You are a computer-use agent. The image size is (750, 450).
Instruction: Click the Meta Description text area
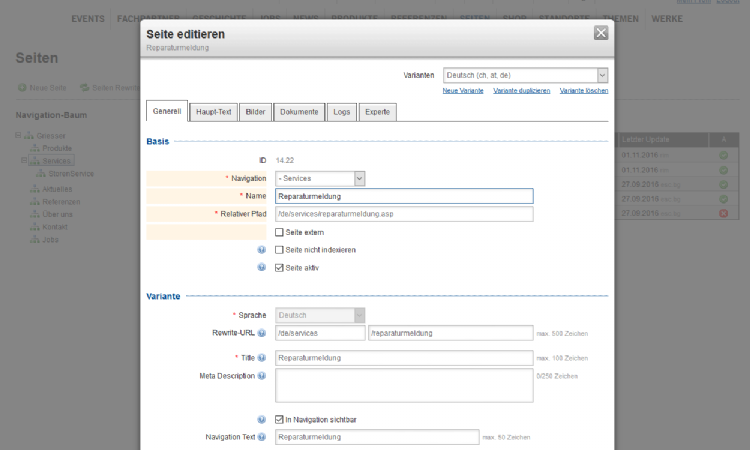coord(404,385)
